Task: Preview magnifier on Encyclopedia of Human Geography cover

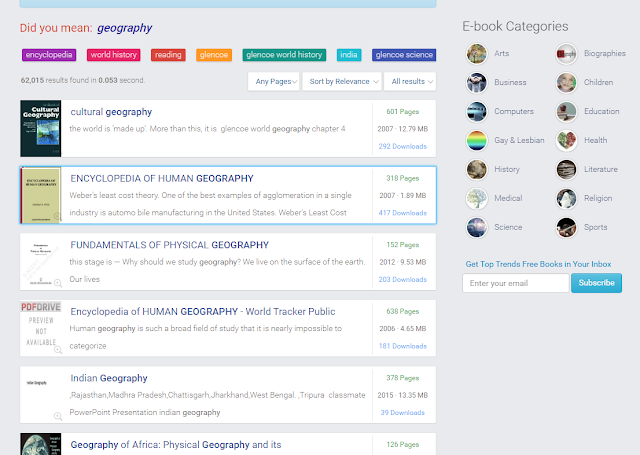Action: (58, 217)
